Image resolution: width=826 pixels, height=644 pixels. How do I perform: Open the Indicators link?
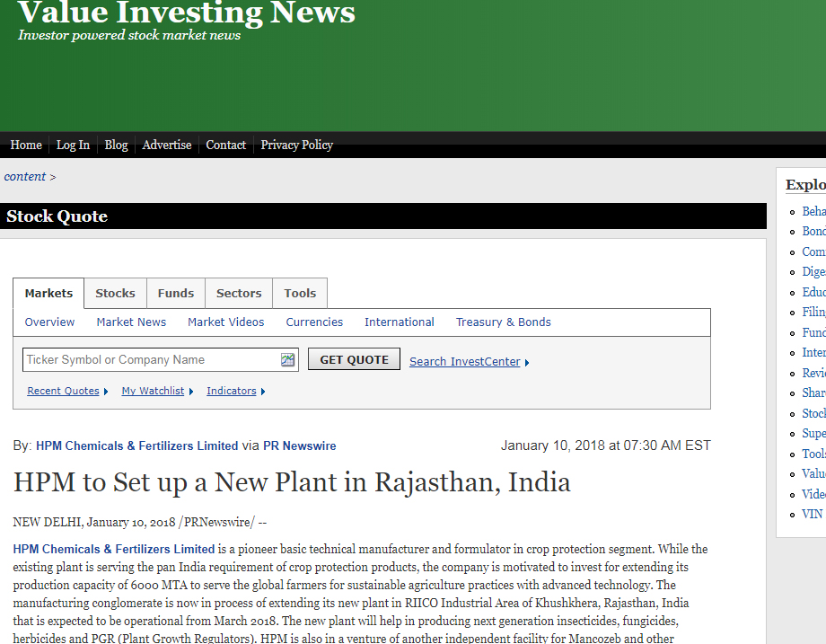232,391
